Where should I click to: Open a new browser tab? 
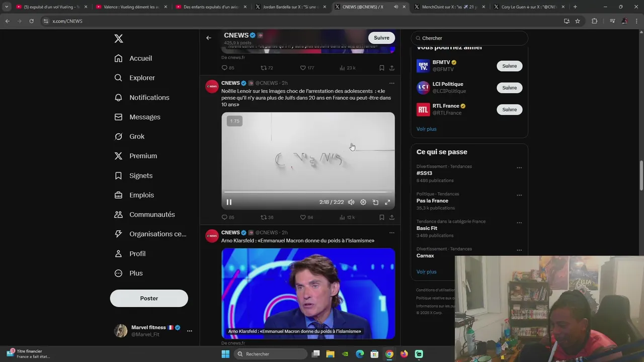(x=575, y=7)
